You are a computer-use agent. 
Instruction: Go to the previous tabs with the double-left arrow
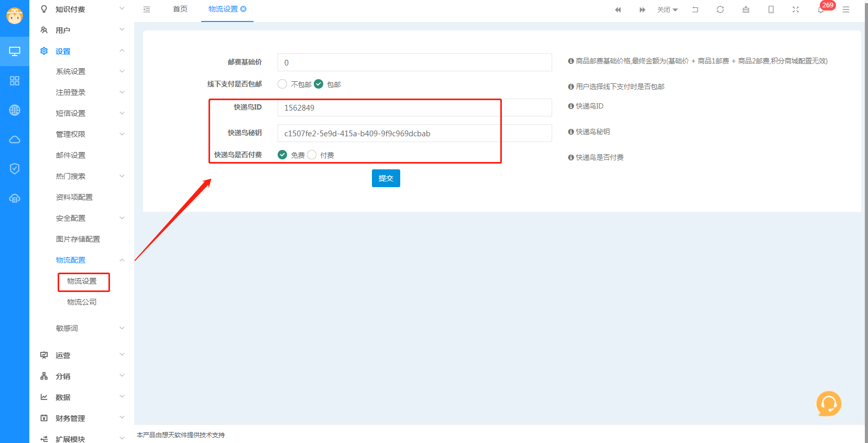tap(618, 9)
